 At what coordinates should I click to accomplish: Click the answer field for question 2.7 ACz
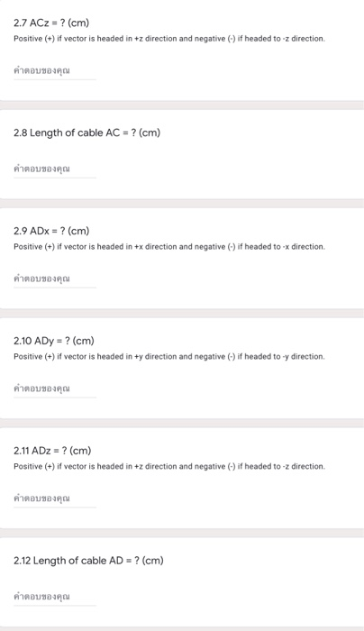coord(55,71)
